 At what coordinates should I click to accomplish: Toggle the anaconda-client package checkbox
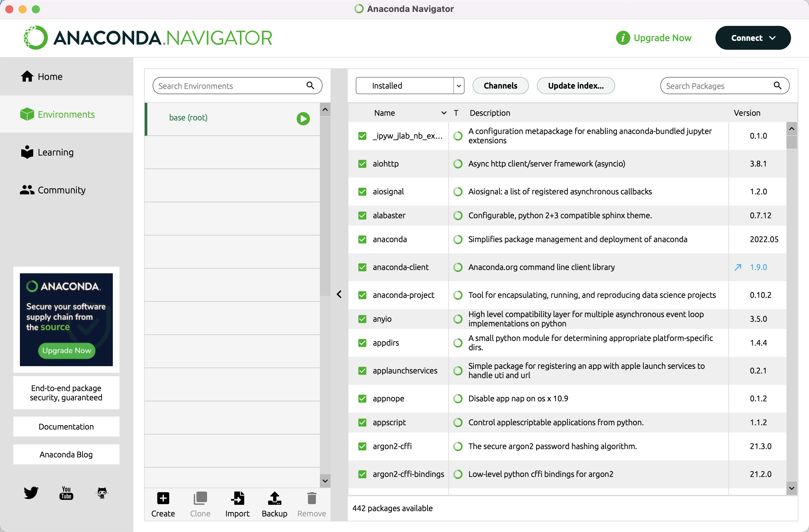pyautogui.click(x=362, y=267)
